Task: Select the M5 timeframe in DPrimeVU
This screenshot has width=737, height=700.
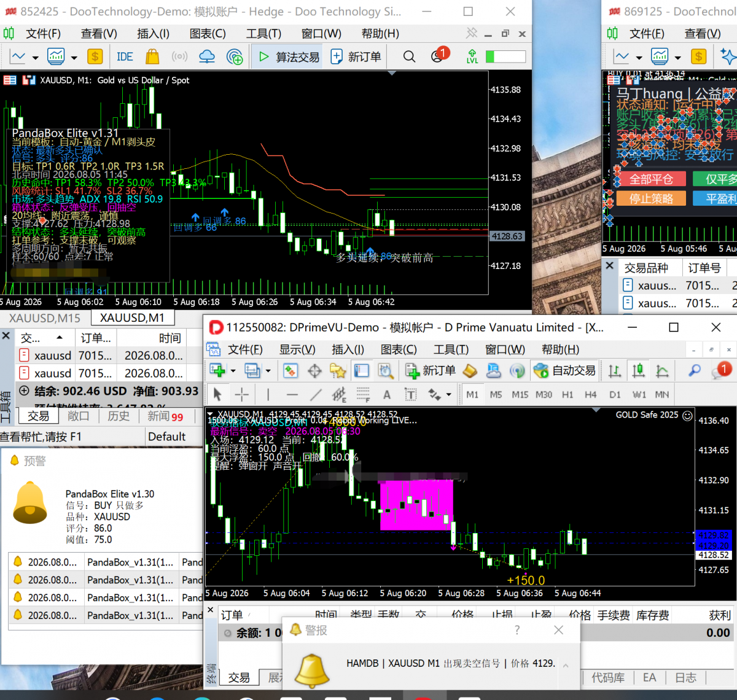Action: pos(496,394)
